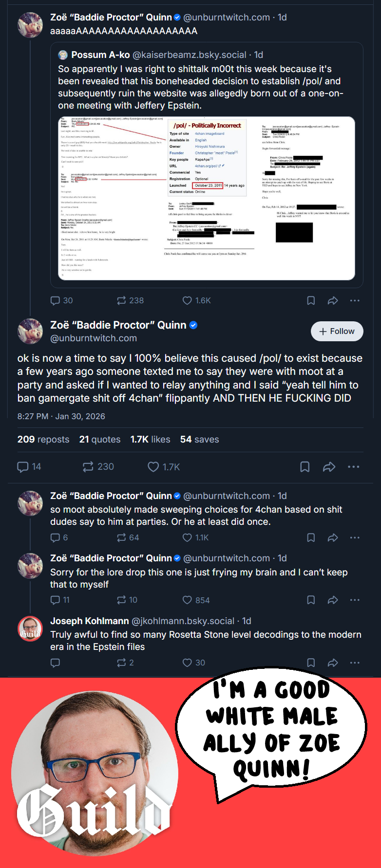This screenshot has height=868, width=381.
Task: Share the main post via arrow icon
Action: point(329,467)
